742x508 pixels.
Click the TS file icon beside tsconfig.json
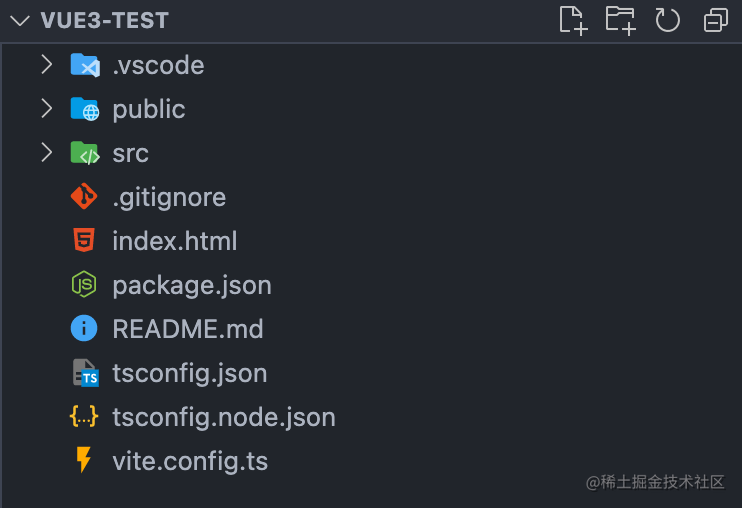86,373
